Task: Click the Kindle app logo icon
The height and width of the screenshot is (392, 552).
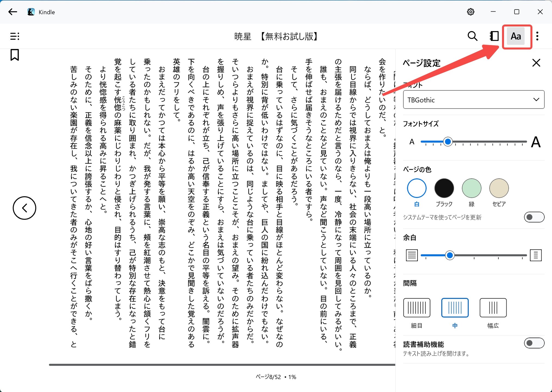Action: [31, 12]
